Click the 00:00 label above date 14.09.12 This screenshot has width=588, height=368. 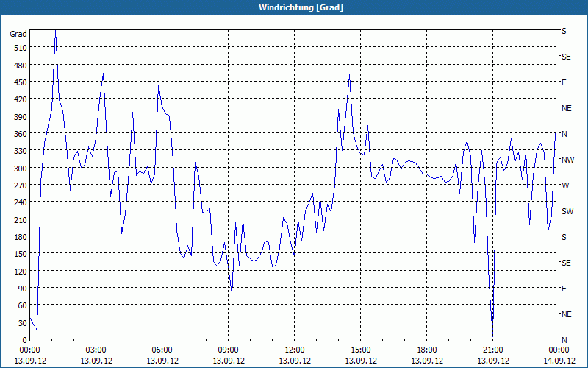(x=559, y=350)
